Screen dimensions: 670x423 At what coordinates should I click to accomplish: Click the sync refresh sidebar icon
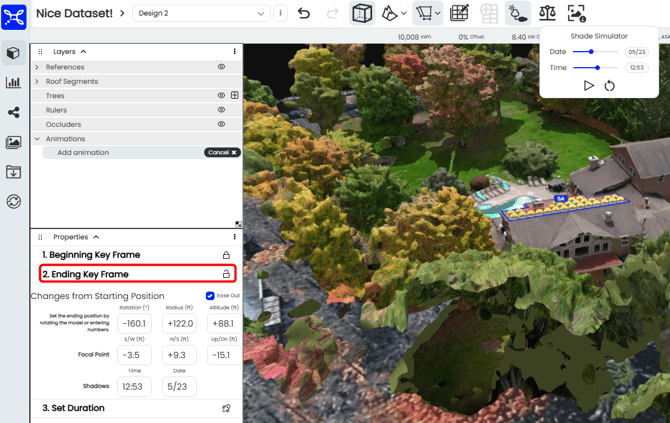point(14,201)
